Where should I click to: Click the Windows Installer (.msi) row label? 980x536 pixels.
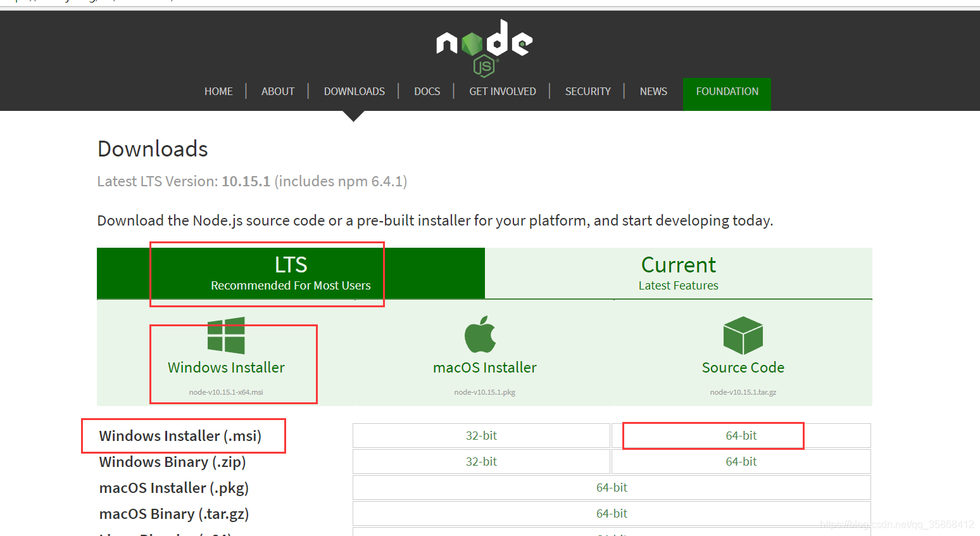(x=180, y=436)
